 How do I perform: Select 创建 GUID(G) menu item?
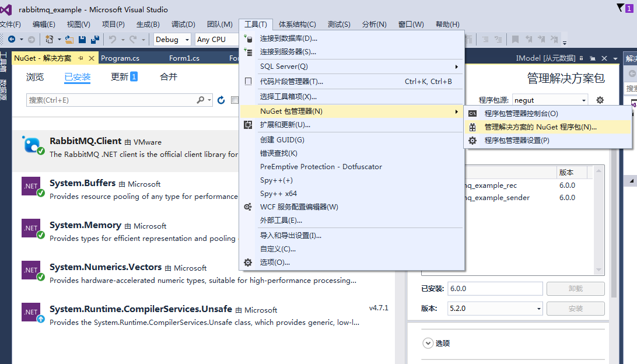tap(352, 140)
